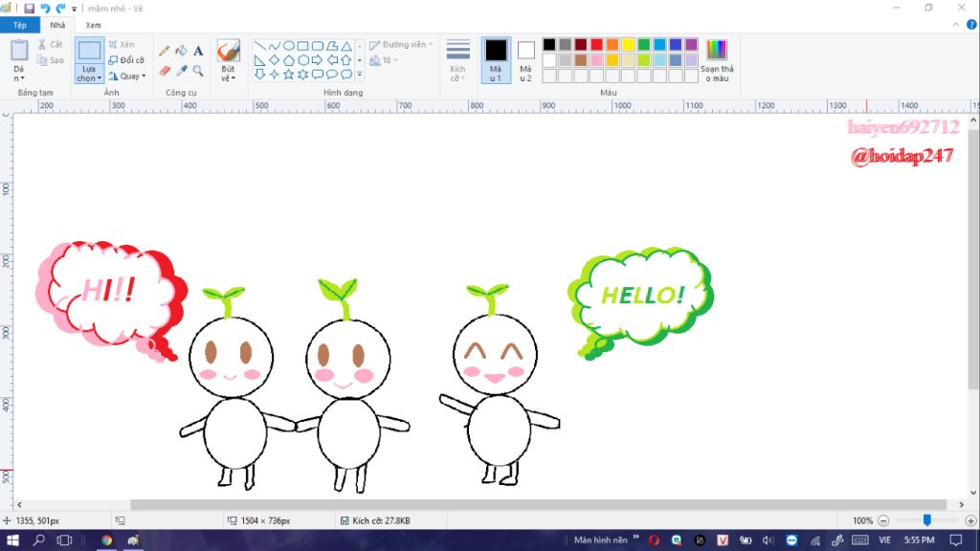Open Soạn thảo màu edit colors

(717, 60)
